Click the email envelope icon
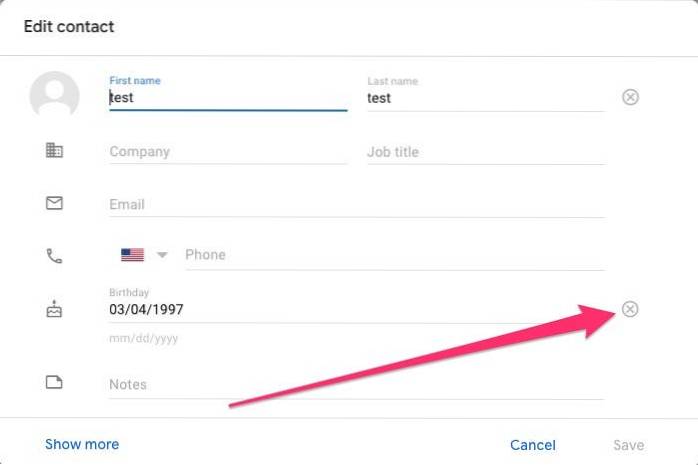The width and height of the screenshot is (698, 465). (54, 203)
